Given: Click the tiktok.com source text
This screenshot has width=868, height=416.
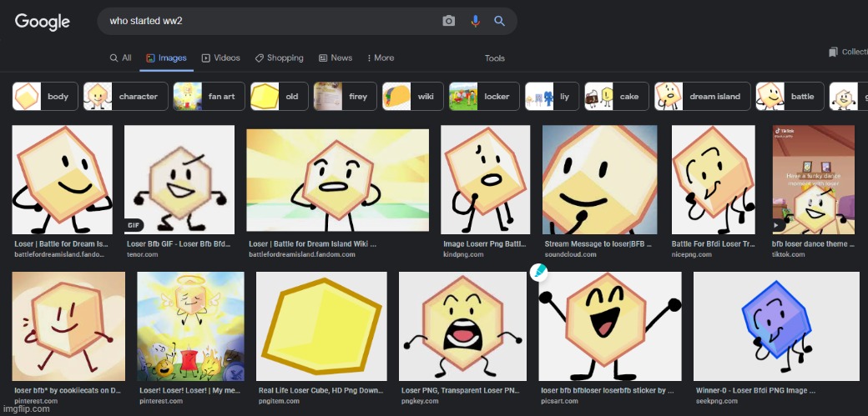Looking at the screenshot, I should [x=788, y=254].
